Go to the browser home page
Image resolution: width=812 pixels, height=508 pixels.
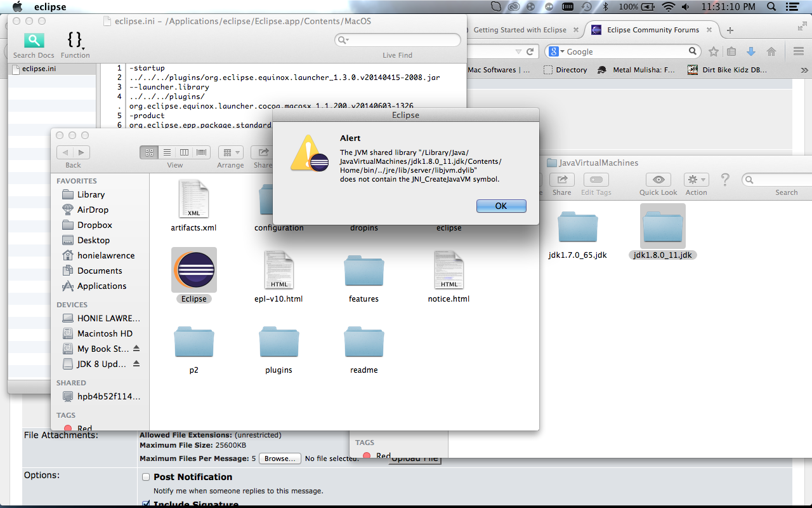(771, 51)
